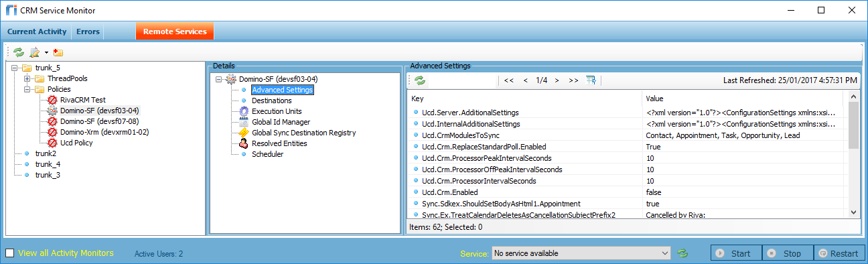The image size is (868, 264).
Task: Collapse the Policies folder node
Action: 27,89
